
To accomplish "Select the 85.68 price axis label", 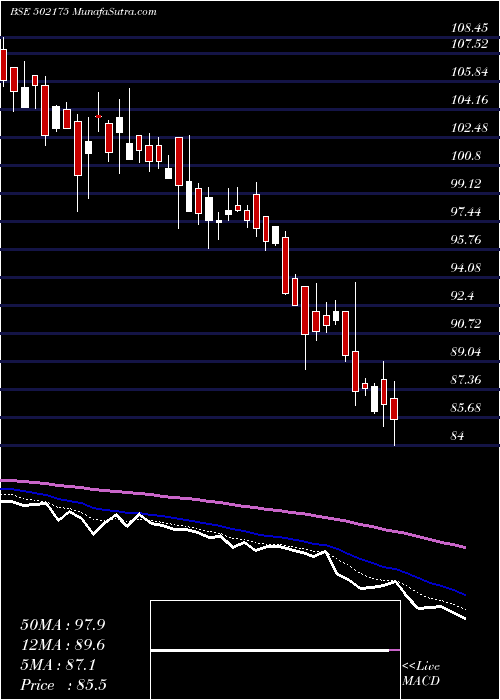I will click(467, 408).
